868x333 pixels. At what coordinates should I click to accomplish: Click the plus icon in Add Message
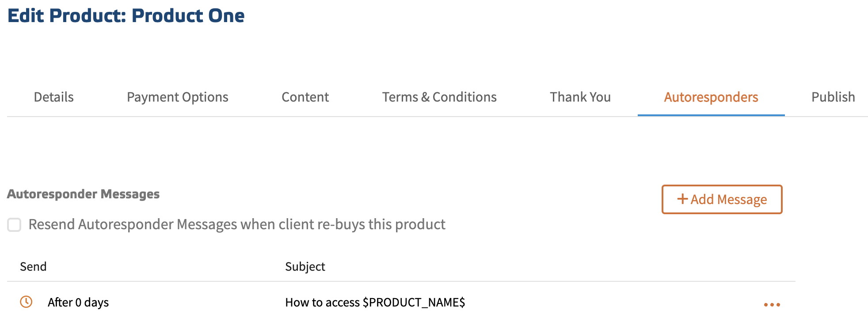(x=682, y=199)
